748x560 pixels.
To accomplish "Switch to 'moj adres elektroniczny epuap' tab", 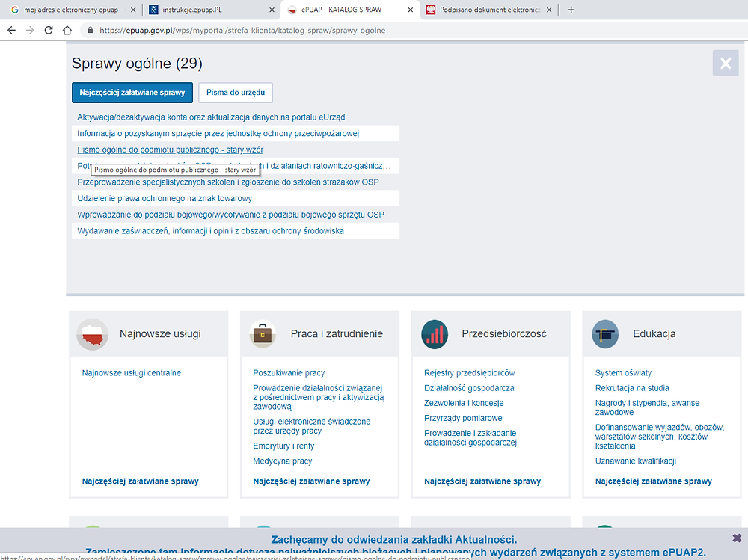I will [x=73, y=10].
